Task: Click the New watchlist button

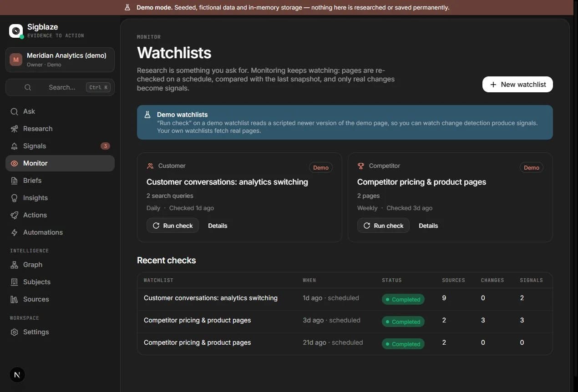Action: coord(517,85)
